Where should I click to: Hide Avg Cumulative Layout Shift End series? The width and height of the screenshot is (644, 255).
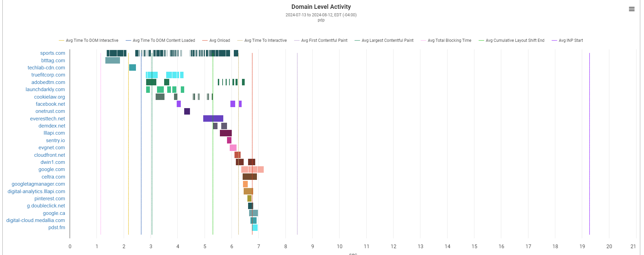[511, 40]
